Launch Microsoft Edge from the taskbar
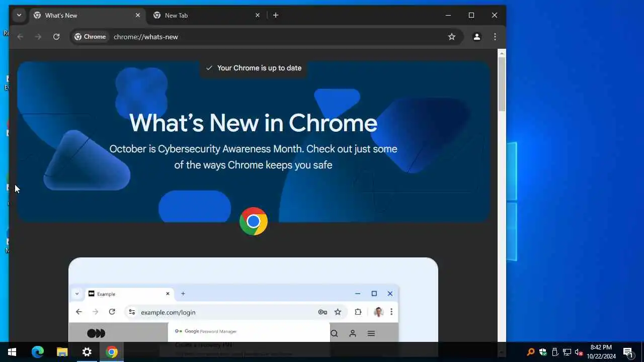644x362 pixels. tap(38, 352)
